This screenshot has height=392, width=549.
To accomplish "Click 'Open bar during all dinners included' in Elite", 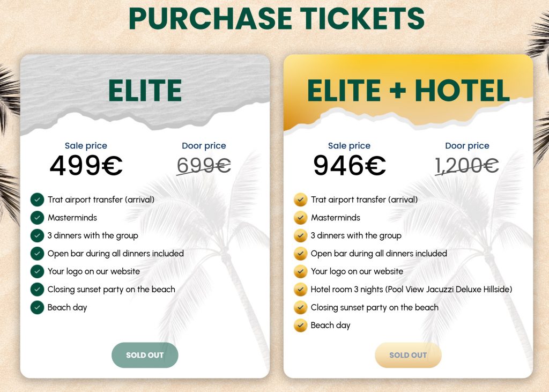I will point(115,254).
